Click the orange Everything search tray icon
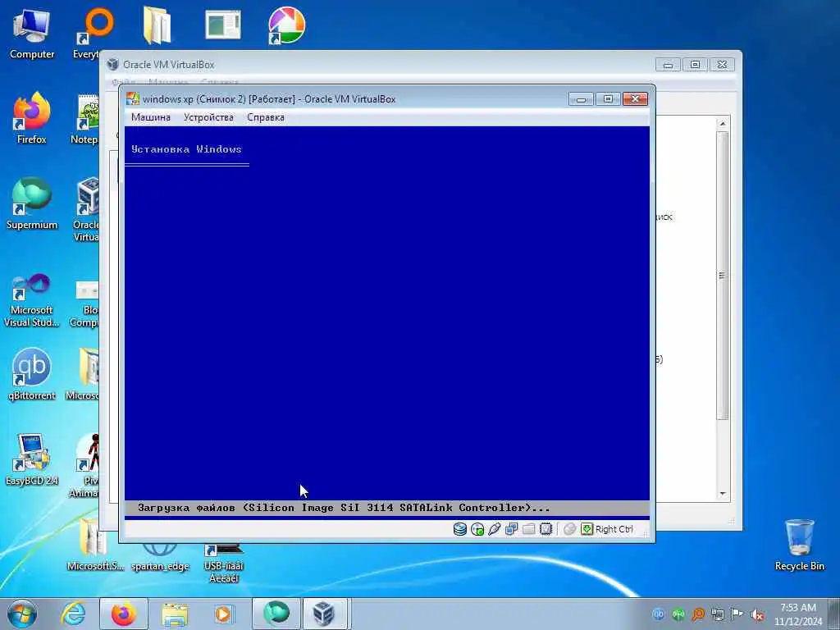840x630 pixels. pyautogui.click(x=698, y=614)
